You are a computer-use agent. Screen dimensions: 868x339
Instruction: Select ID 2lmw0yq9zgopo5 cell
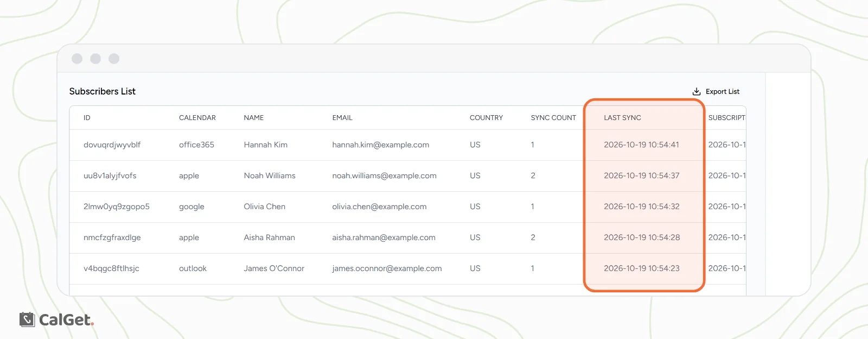[x=117, y=206]
